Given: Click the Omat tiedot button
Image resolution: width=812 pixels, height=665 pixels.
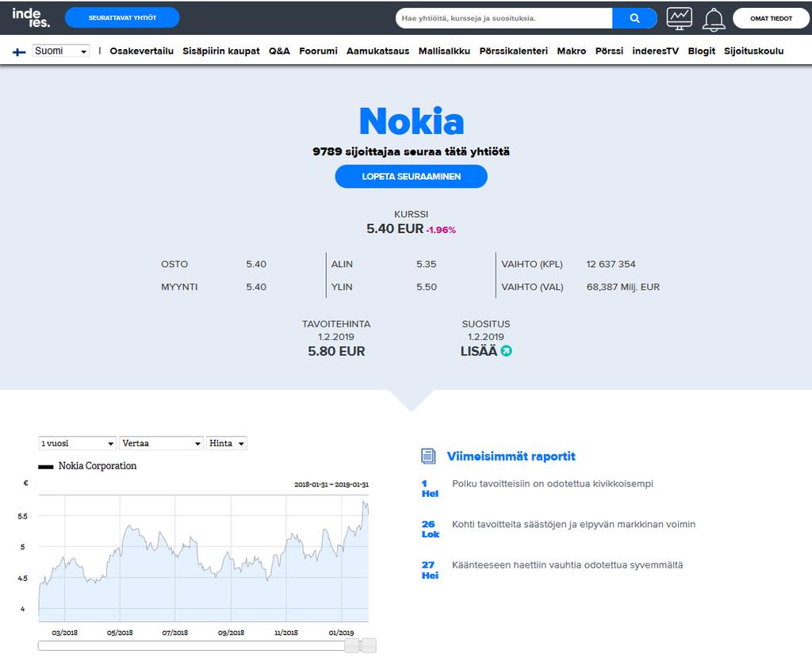Looking at the screenshot, I should pyautogui.click(x=771, y=18).
